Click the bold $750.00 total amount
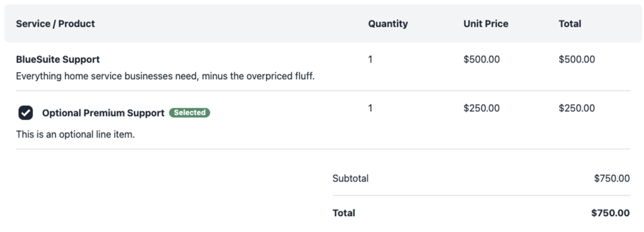644x232 pixels. (610, 213)
